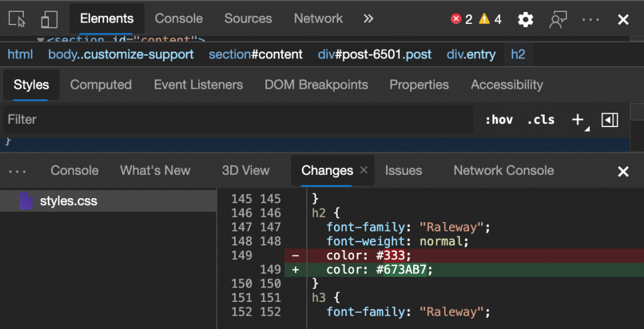Image resolution: width=644 pixels, height=329 pixels.
Task: Close the bottom drawer panel
Action: coord(623,171)
